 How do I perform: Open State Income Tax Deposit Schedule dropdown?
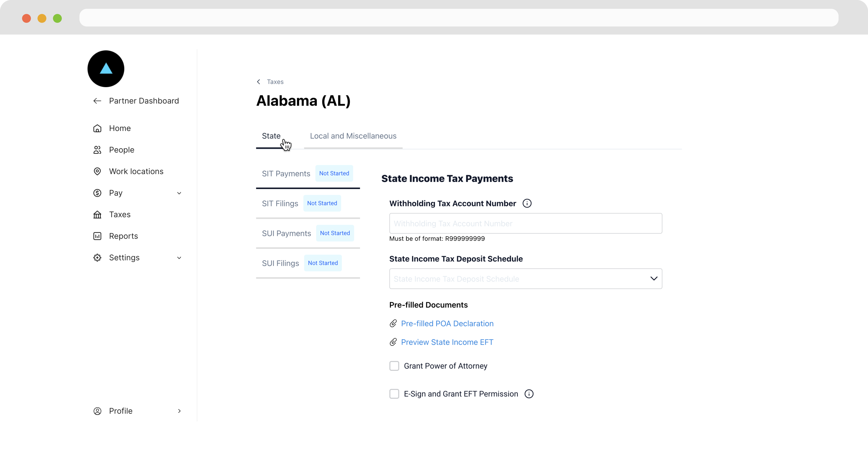coord(526,279)
